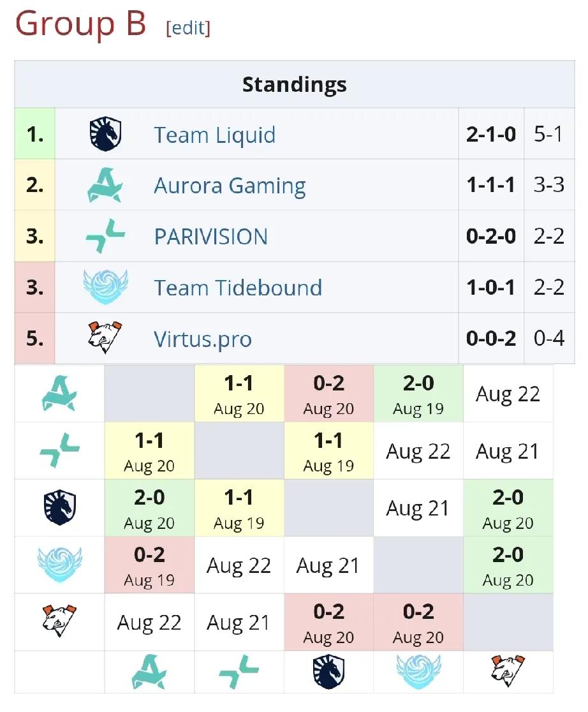
Task: Click Aurora logo in the matrix bottom row
Action: pyautogui.click(x=149, y=672)
